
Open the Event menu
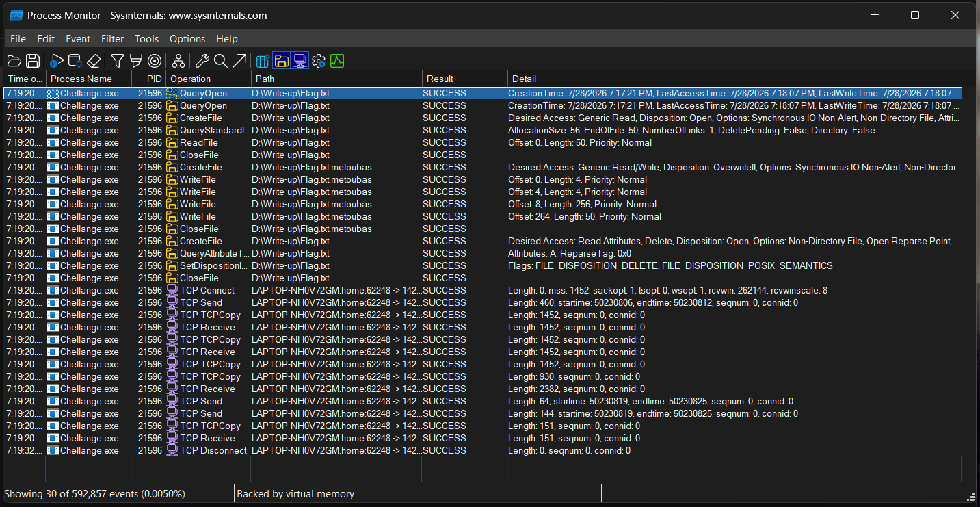coord(78,39)
